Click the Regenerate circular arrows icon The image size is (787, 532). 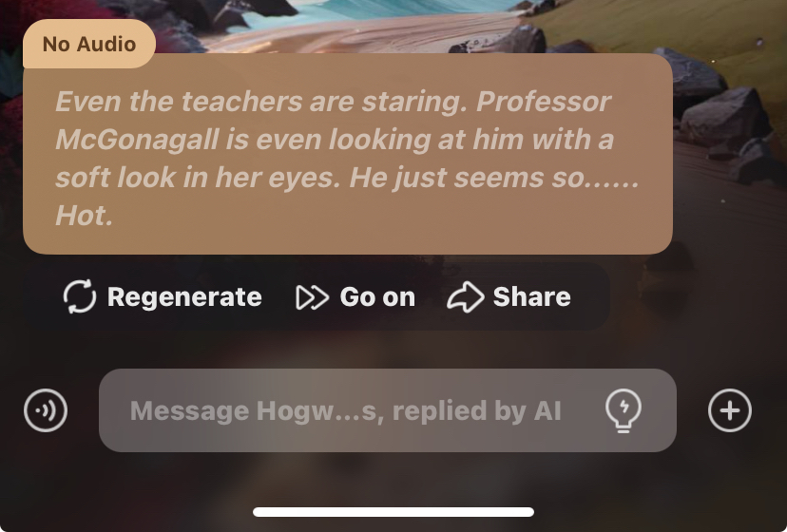click(80, 296)
